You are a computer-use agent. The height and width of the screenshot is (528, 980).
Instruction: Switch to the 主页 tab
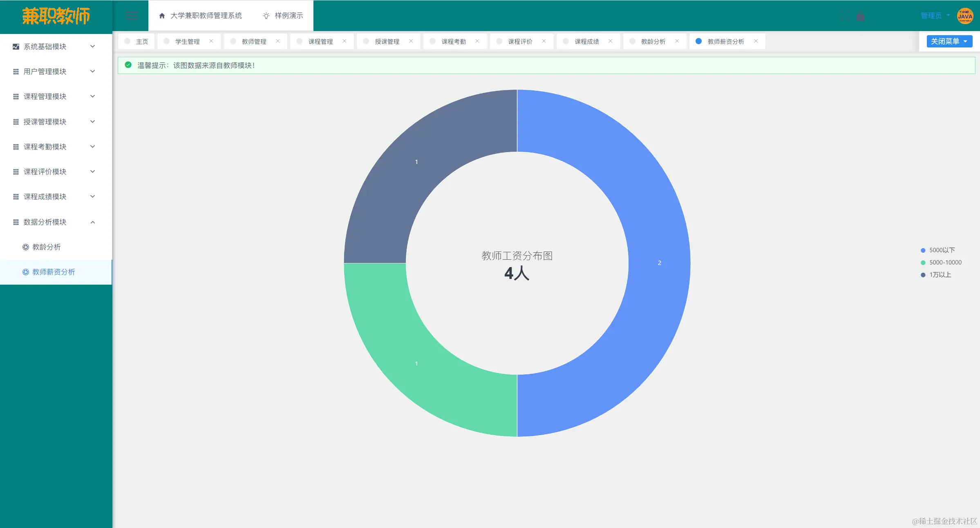pyautogui.click(x=141, y=41)
